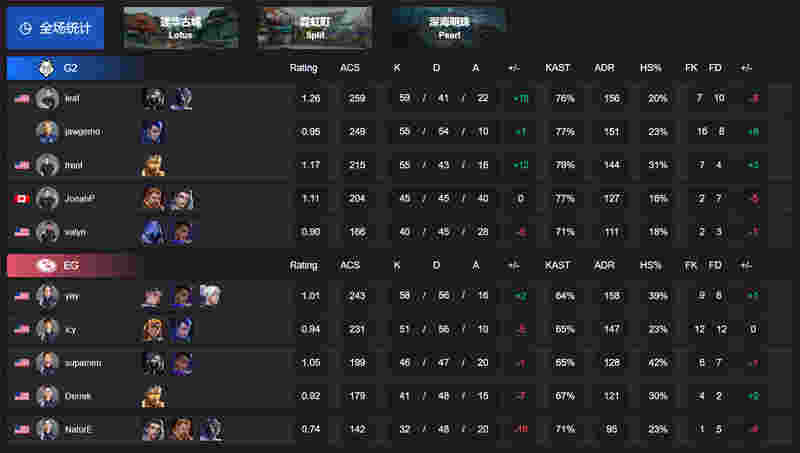Image resolution: width=800 pixels, height=453 pixels.
Task: Open the 全场统计 overall stats tab
Action: [x=55, y=28]
